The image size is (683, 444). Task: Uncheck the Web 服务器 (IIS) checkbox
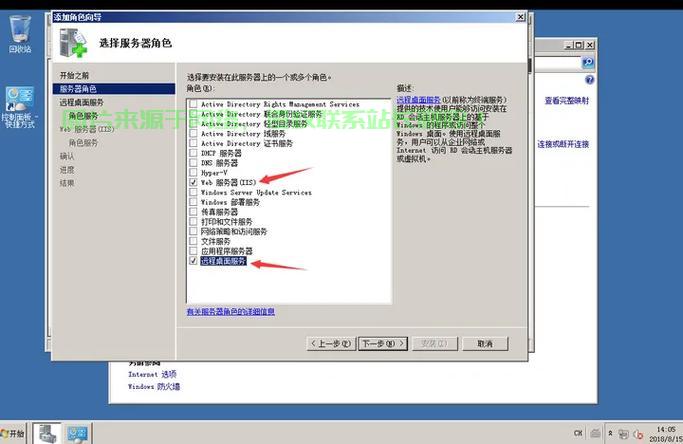[x=193, y=182]
